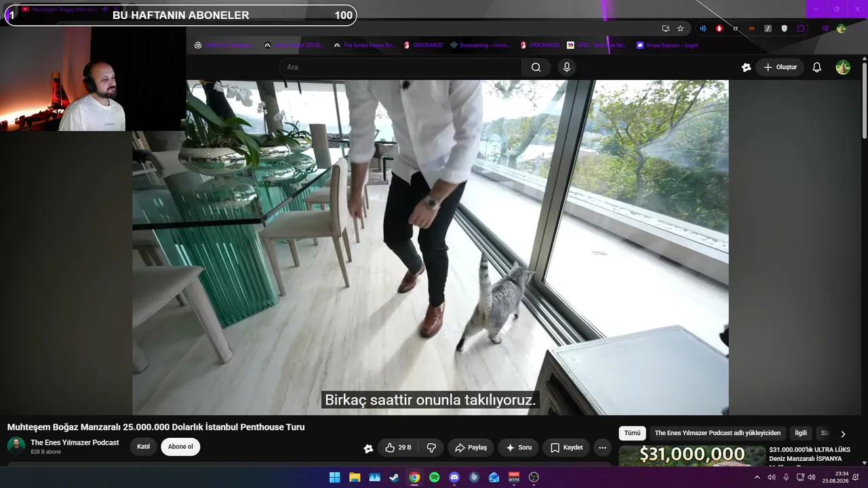The width and height of the screenshot is (868, 488).
Task: Open the Stripe Express - Login bookmark
Action: 667,45
